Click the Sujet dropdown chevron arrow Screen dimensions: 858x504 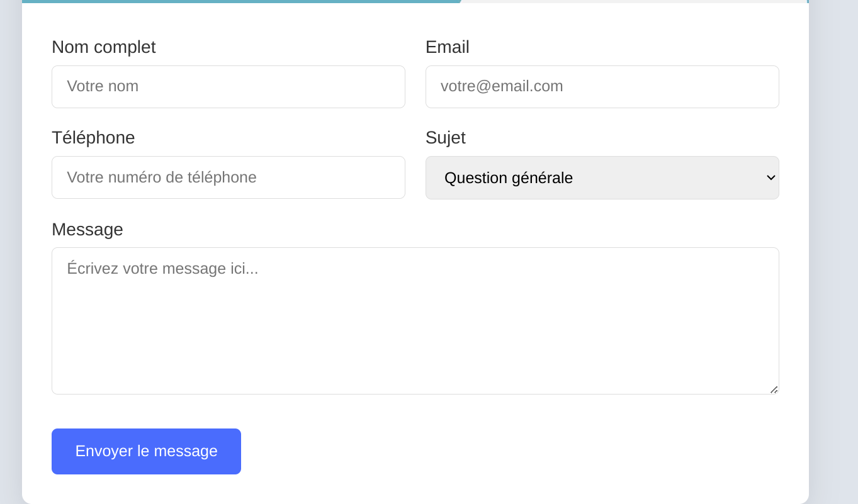pyautogui.click(x=771, y=178)
